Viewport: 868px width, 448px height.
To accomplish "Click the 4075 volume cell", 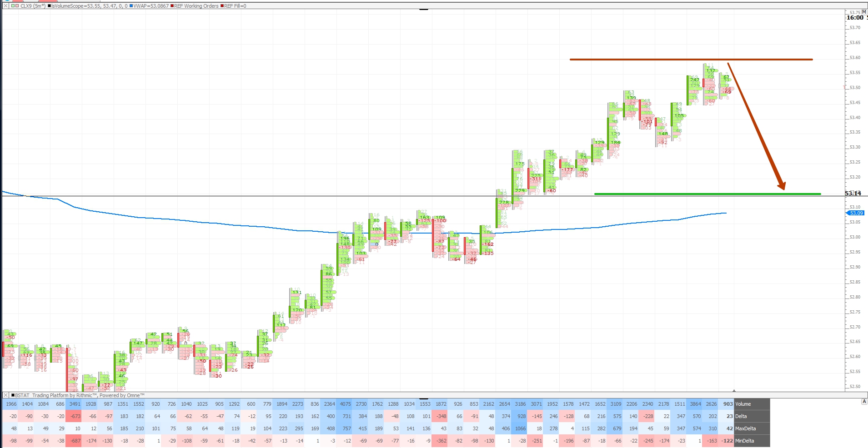I will [x=344, y=404].
